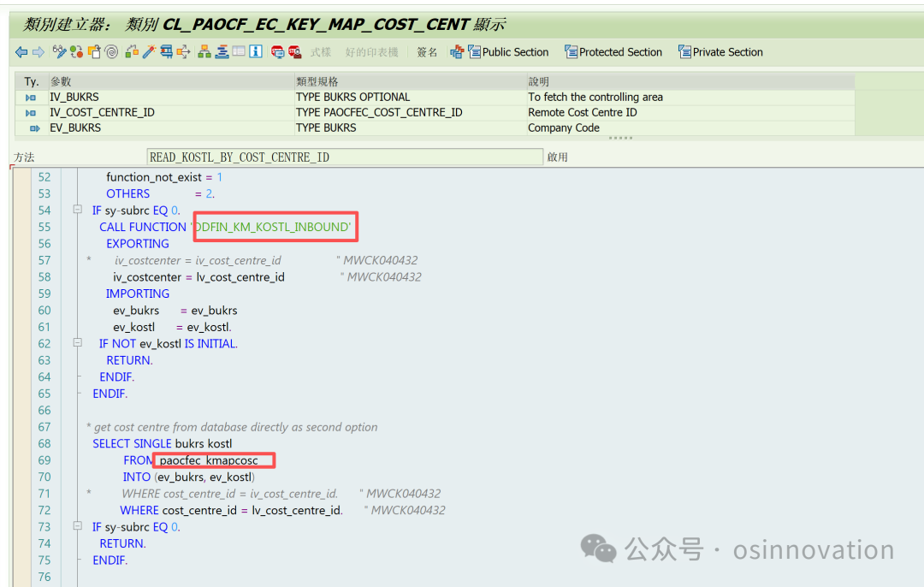This screenshot has height=587, width=924.
Task: Click the 好的印表機 pretty printer button
Action: (372, 52)
